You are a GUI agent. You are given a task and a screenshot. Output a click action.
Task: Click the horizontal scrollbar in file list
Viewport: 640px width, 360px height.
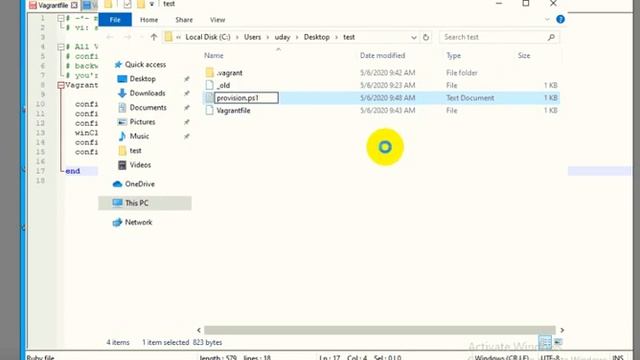pos(380,330)
